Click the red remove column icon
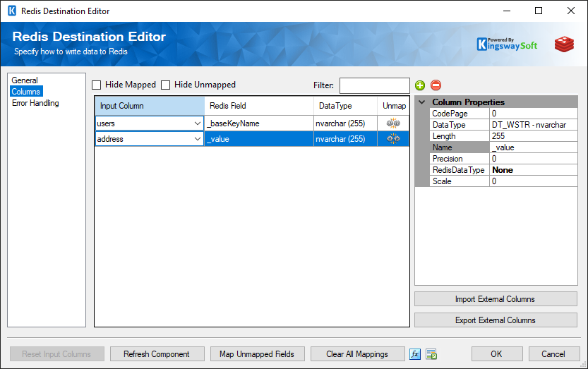 coord(436,85)
